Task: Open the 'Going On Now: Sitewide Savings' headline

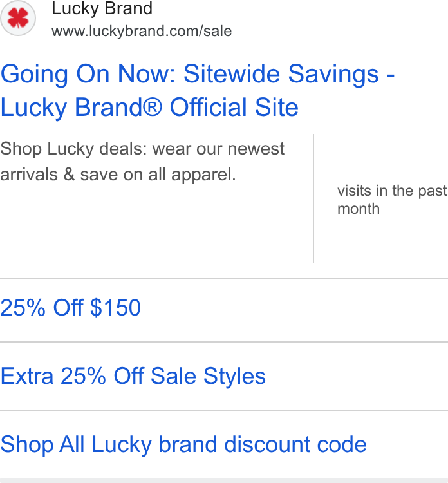Action: (x=198, y=74)
